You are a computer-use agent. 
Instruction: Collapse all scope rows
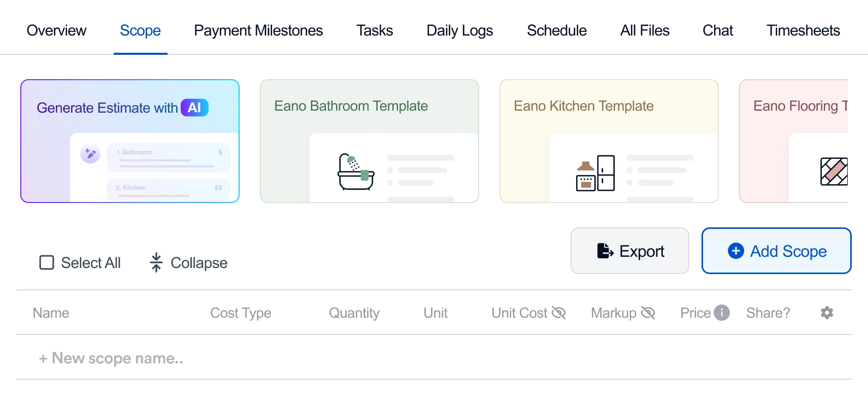(x=189, y=262)
